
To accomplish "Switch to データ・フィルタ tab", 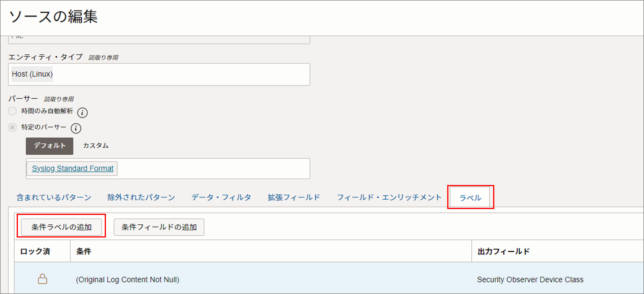I will (x=221, y=197).
